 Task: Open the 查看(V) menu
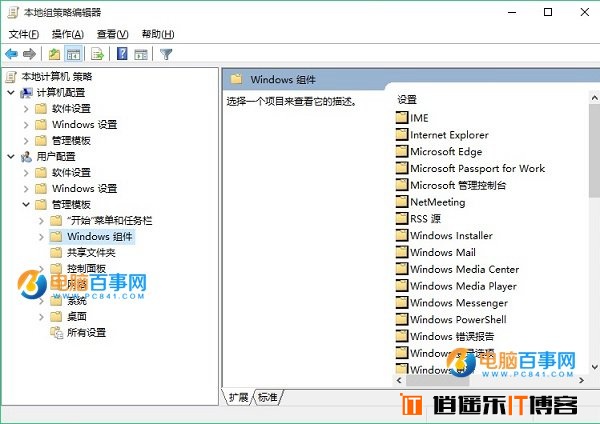(112, 34)
